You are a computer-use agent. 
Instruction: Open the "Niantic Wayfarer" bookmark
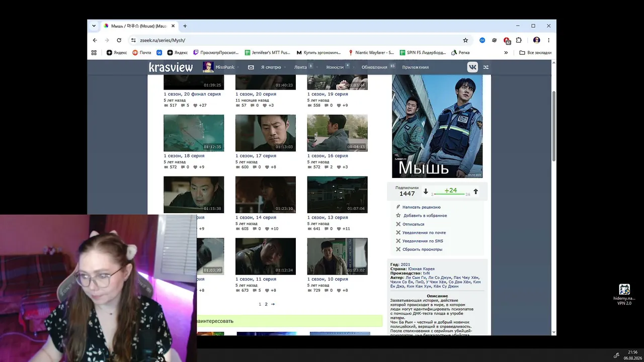pos(371,52)
